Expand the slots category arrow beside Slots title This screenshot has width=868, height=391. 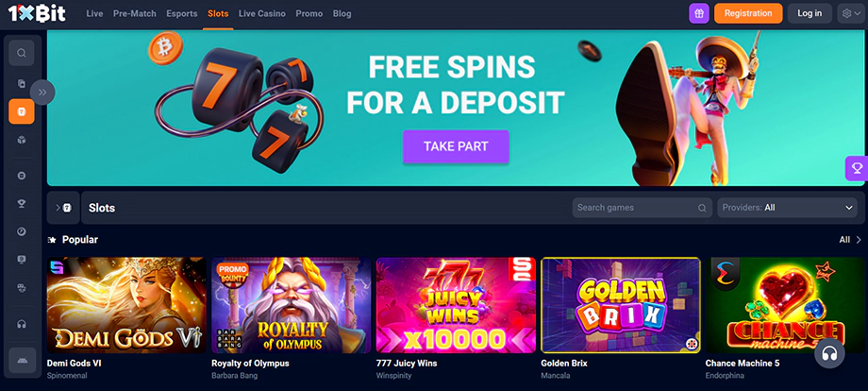click(63, 208)
